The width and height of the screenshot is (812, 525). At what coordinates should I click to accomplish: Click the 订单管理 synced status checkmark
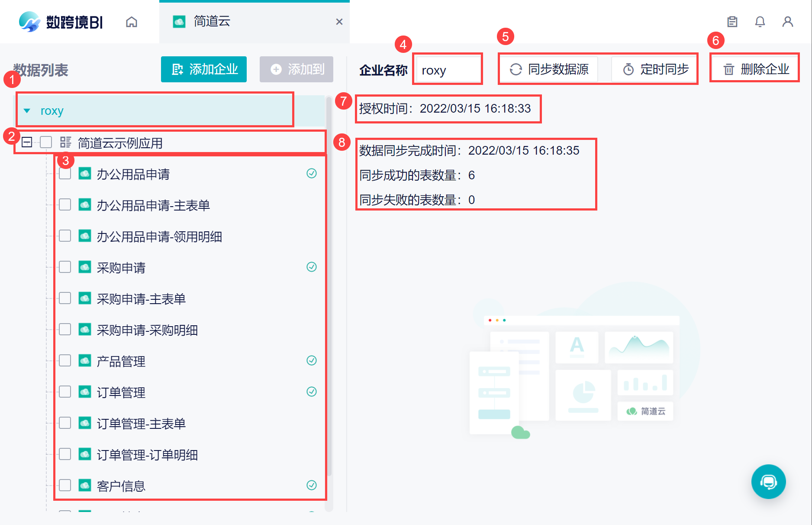click(312, 392)
